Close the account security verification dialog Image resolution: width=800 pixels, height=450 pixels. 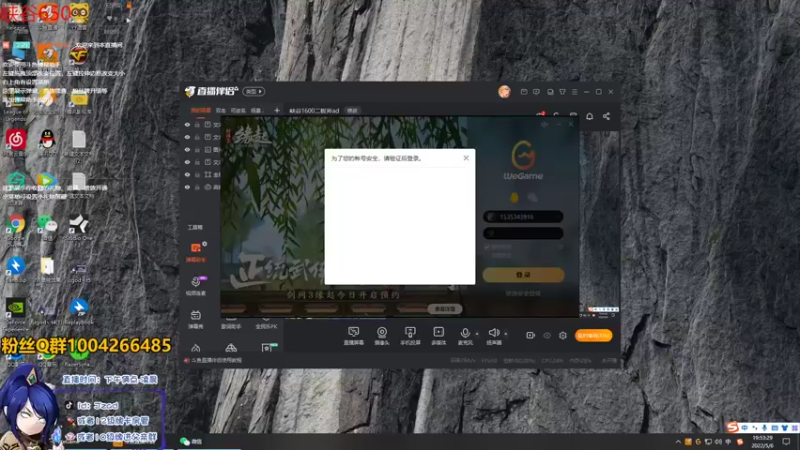coord(466,158)
